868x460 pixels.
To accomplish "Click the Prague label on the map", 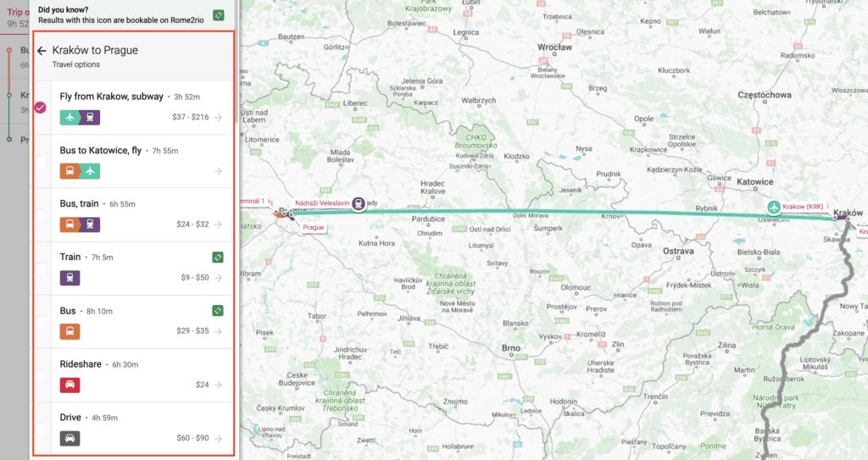I will [314, 228].
